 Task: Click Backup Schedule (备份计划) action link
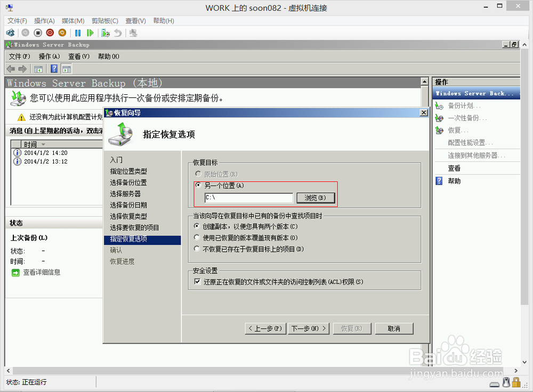coord(464,105)
